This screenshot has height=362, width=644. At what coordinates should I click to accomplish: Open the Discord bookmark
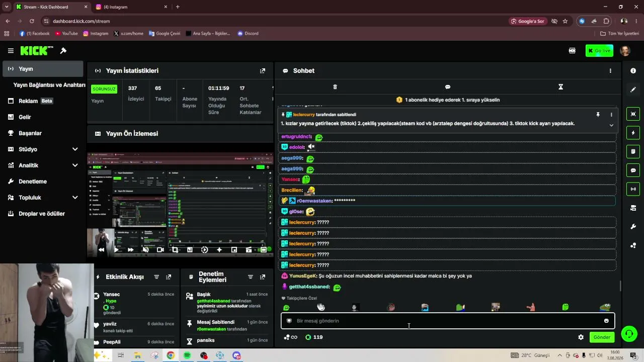pos(248,34)
